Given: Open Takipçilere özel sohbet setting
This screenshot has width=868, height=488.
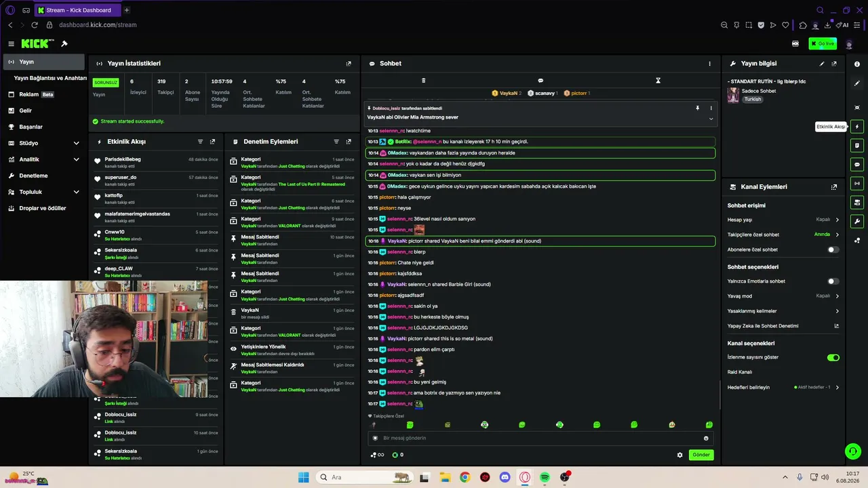Looking at the screenshot, I should [783, 235].
